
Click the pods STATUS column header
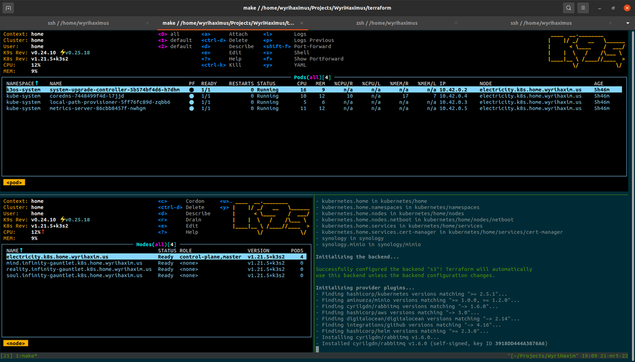coord(266,83)
